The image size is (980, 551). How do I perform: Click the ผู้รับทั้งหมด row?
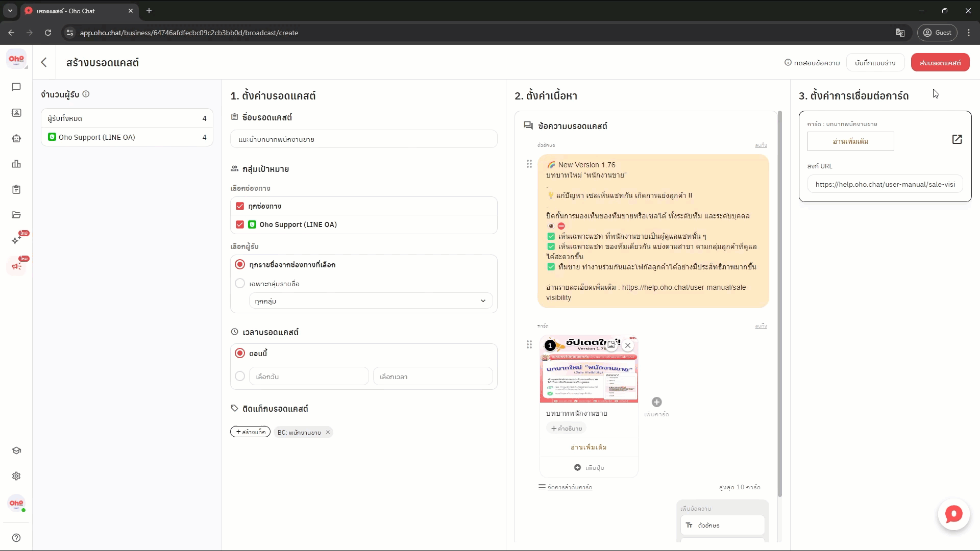pos(127,118)
